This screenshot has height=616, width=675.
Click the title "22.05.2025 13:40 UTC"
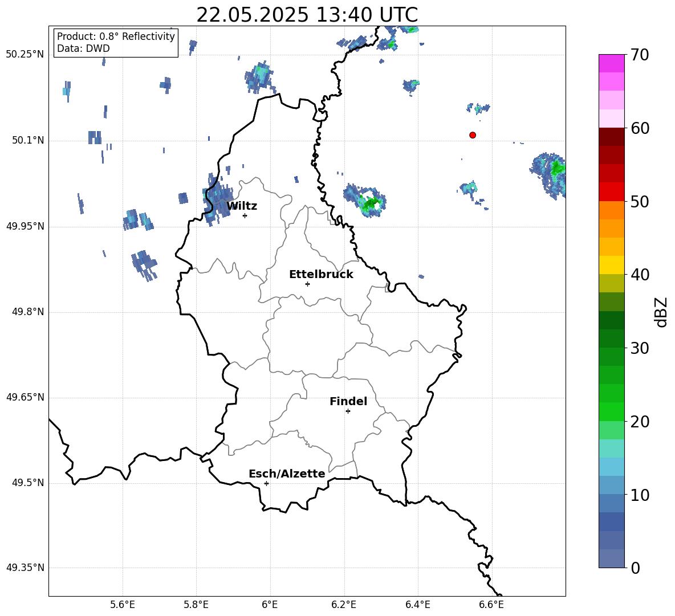(307, 15)
